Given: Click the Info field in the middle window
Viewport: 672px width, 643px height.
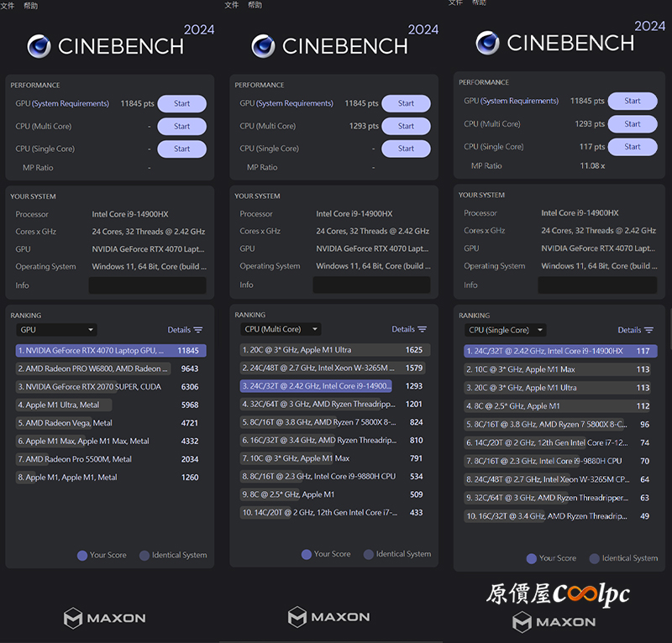Looking at the screenshot, I should coord(371,285).
